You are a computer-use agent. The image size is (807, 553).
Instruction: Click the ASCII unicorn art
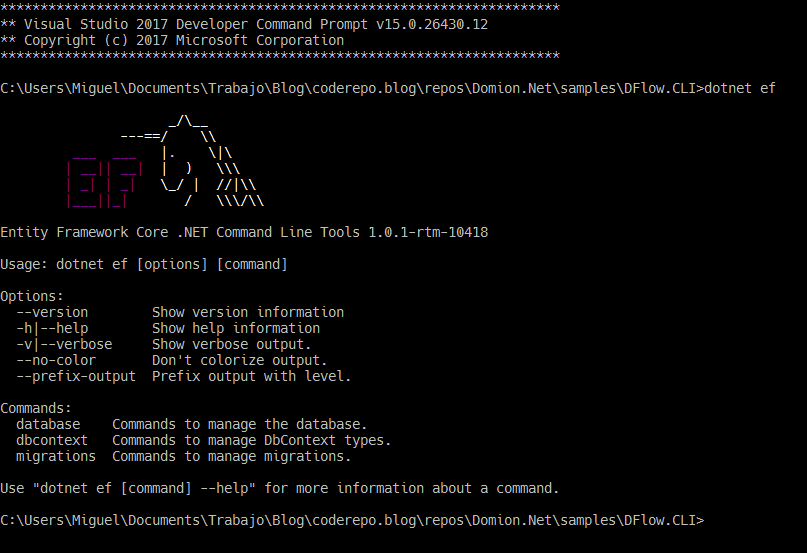(192, 161)
